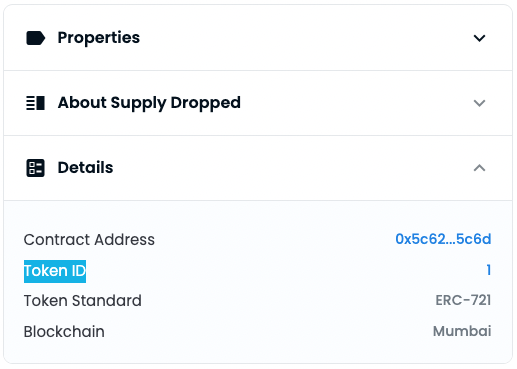The height and width of the screenshot is (369, 517).
Task: Expand the Properties section chevron
Action: point(479,38)
